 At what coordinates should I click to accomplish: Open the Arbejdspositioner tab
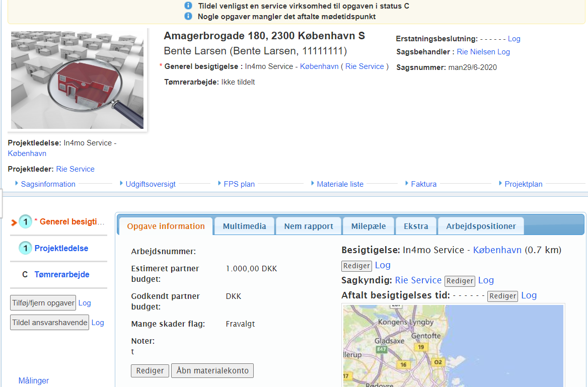click(481, 226)
